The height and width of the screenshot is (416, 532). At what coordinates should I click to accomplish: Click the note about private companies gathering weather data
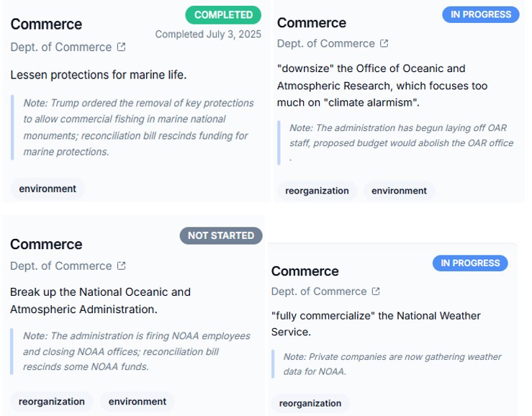click(x=392, y=364)
